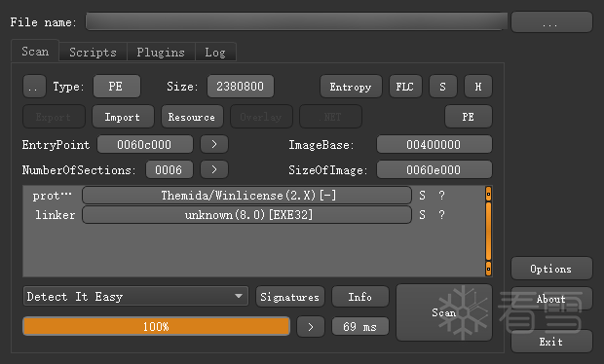Click the NumberOfSections value 0006
The height and width of the screenshot is (364, 604).
(x=170, y=169)
